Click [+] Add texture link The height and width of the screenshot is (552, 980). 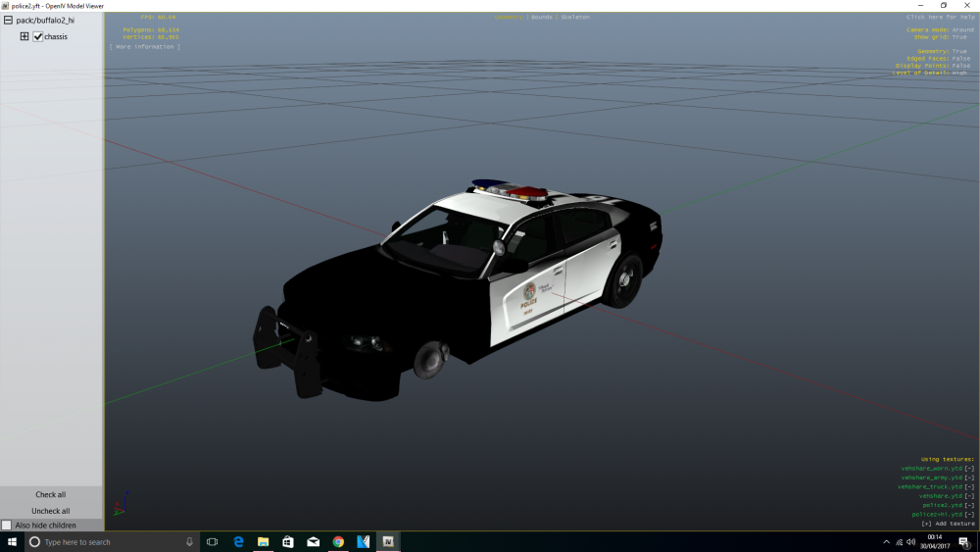click(x=948, y=524)
